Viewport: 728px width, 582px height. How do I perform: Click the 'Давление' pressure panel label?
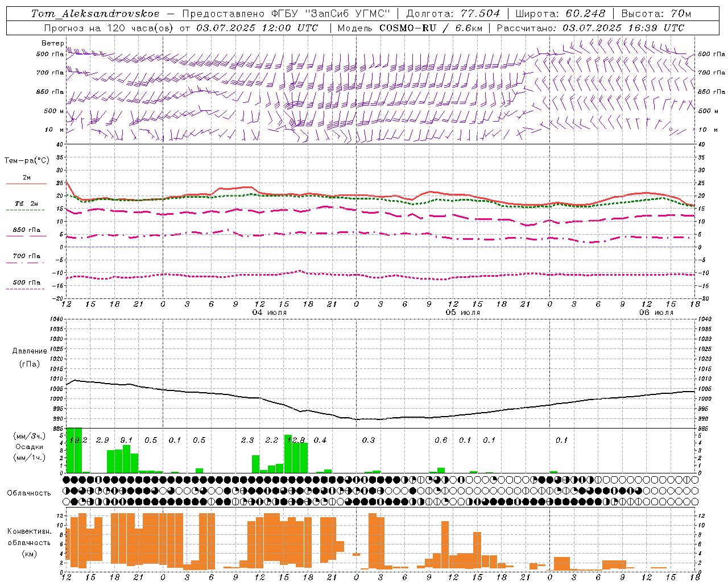tap(30, 351)
